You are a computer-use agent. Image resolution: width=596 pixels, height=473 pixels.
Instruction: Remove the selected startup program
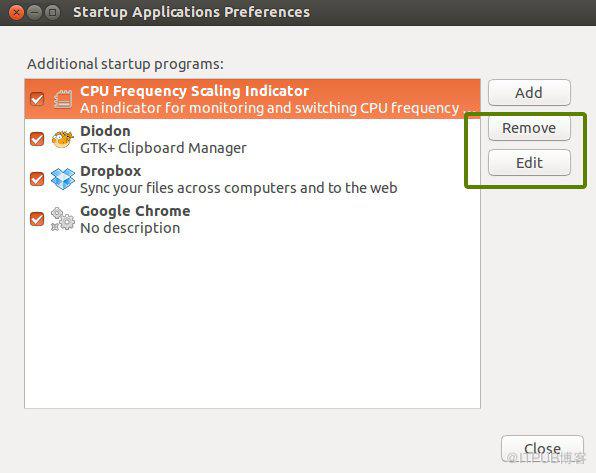click(x=529, y=128)
